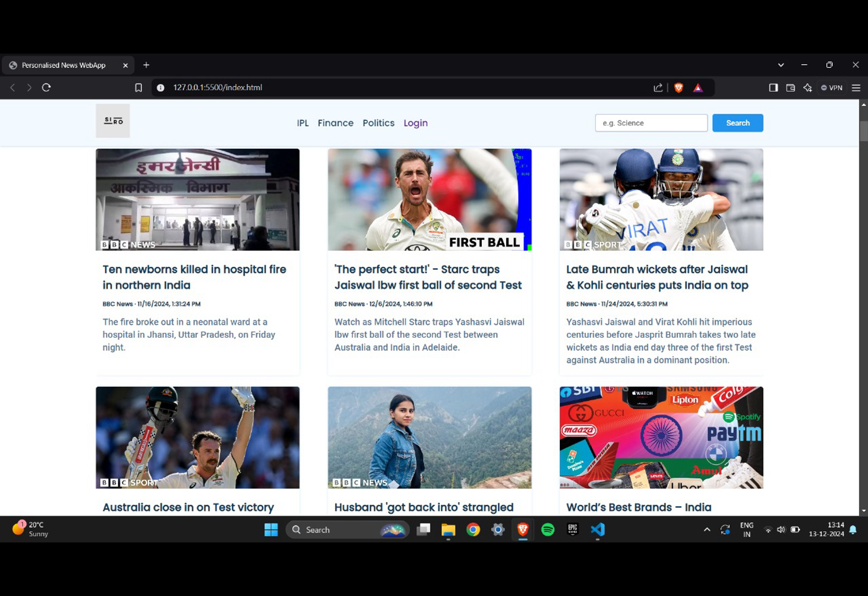Screen dimensions: 868x596
Task: Show hidden system tray icons
Action: coord(707,530)
